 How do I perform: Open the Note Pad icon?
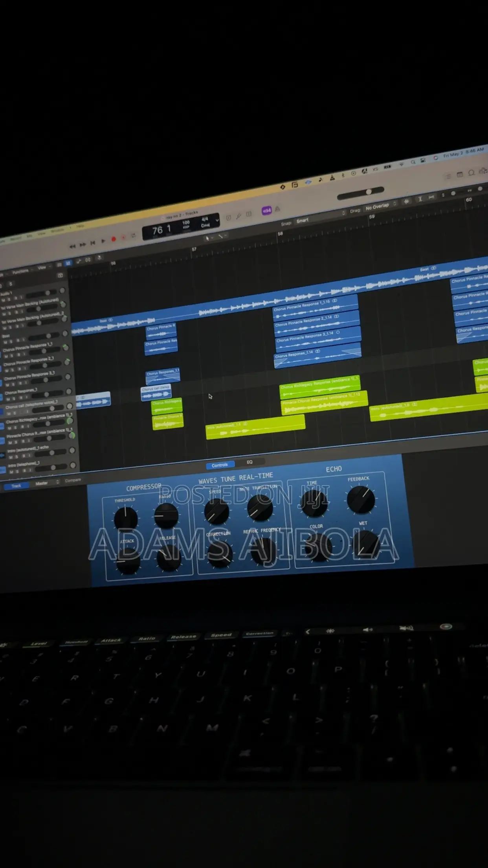[460, 175]
